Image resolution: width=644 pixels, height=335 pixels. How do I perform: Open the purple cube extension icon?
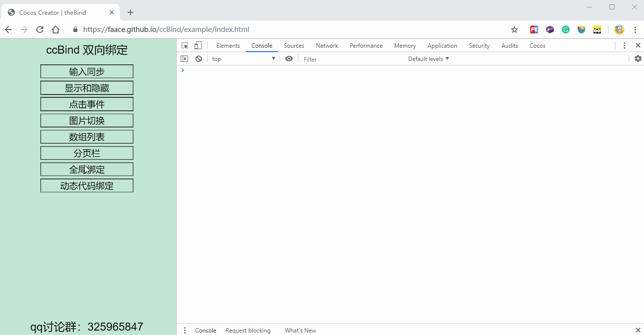point(550,30)
